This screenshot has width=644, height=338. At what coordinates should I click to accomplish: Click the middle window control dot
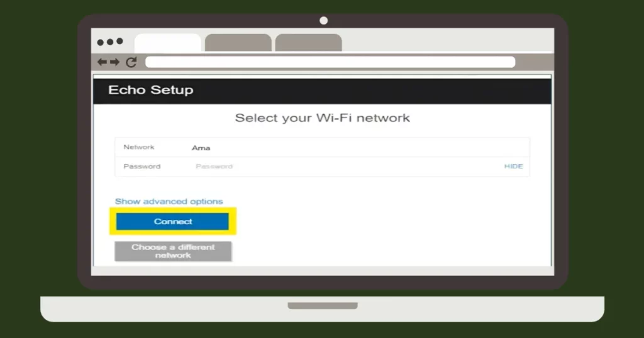110,42
